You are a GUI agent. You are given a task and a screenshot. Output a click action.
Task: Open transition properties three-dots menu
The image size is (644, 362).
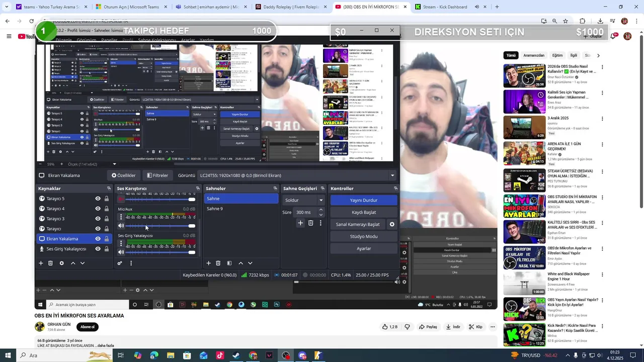[320, 223]
